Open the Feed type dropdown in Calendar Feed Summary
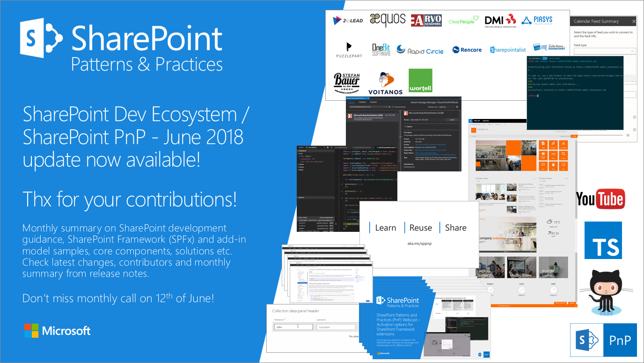 pos(605,51)
